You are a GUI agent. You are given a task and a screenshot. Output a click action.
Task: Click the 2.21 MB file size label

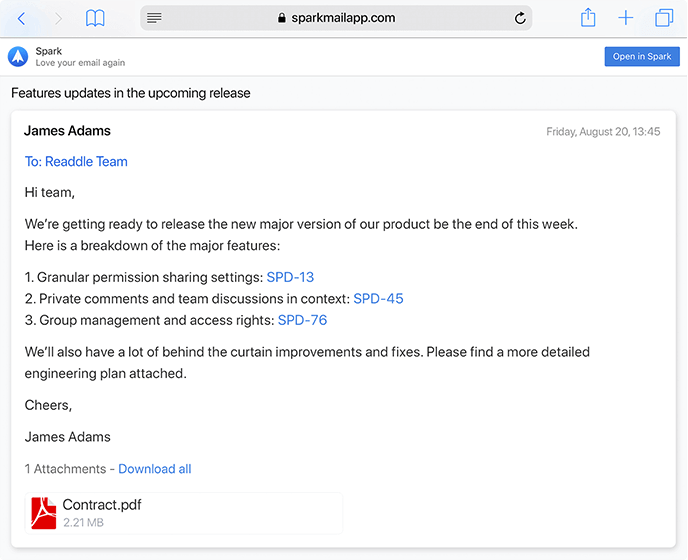(x=83, y=523)
